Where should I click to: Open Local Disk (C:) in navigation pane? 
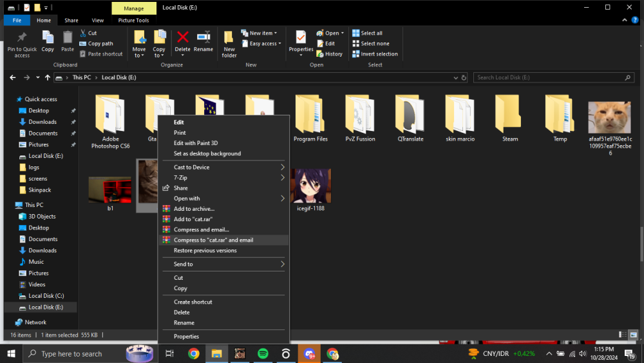[x=46, y=296]
